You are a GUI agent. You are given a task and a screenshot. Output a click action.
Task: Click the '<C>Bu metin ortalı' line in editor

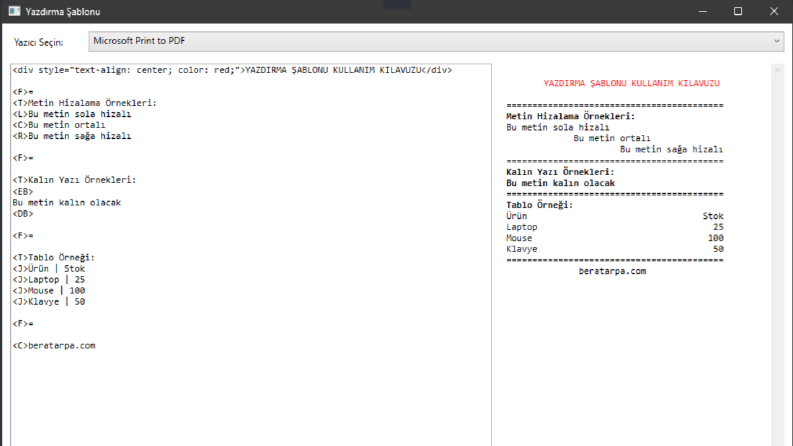point(59,125)
